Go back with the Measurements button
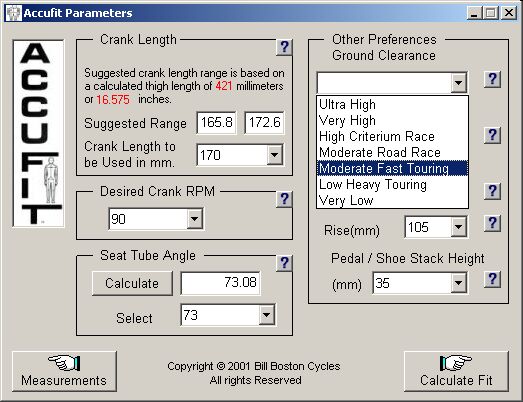Image resolution: width=523 pixels, height=402 pixels. (x=64, y=371)
